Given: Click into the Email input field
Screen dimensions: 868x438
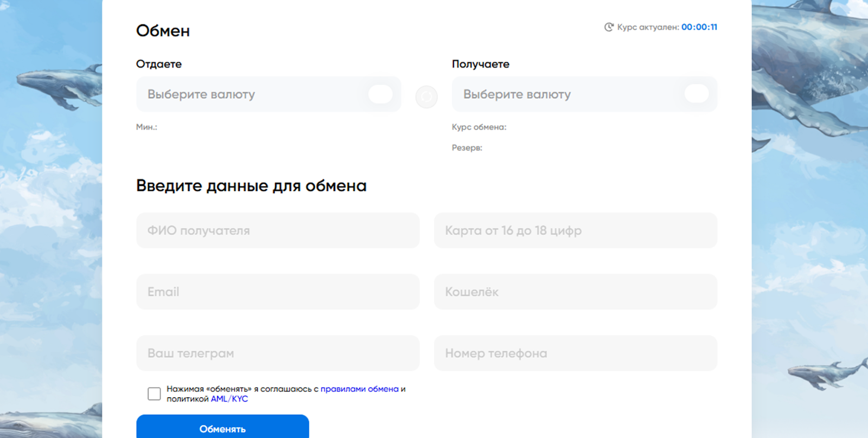Looking at the screenshot, I should tap(278, 292).
